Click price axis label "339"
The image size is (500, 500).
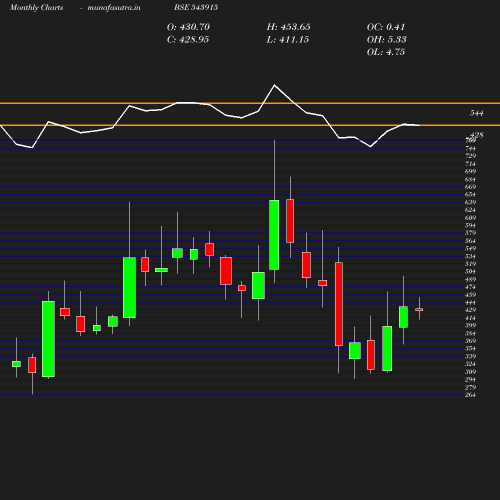[470, 356]
